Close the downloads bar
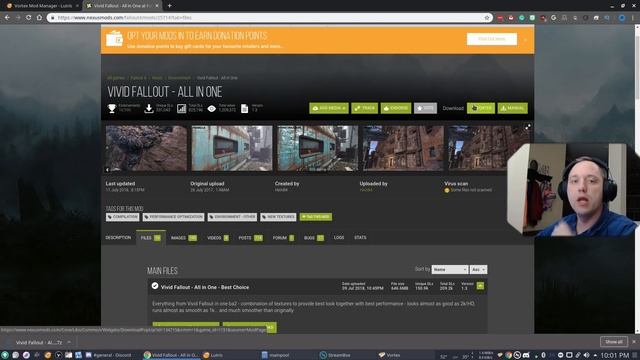This screenshot has height=360, width=640. coord(634,342)
